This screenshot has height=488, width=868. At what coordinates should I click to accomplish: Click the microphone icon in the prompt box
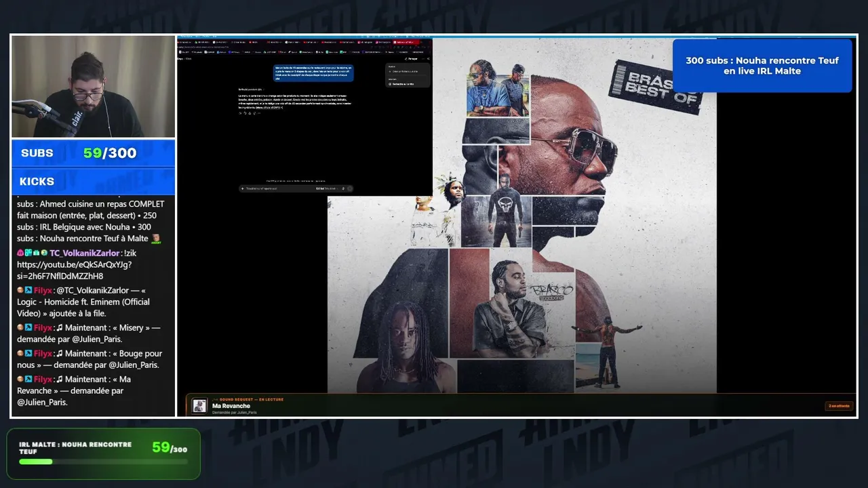[x=343, y=188]
